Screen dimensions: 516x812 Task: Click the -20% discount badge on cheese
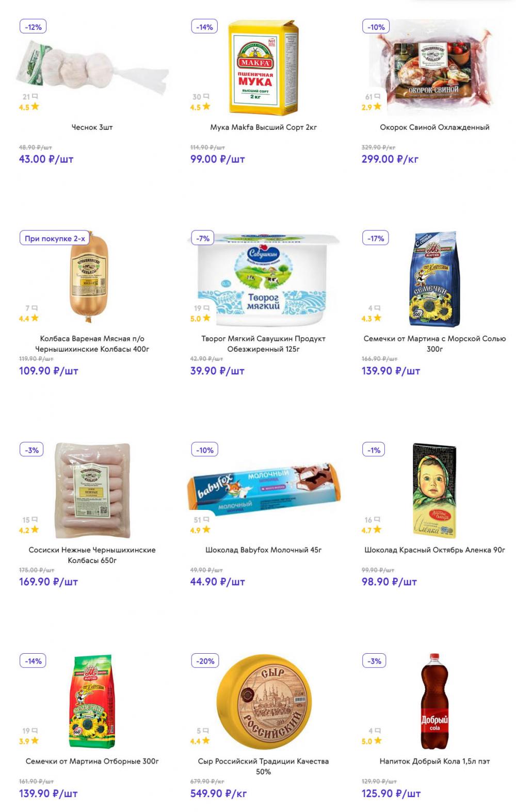205,661
